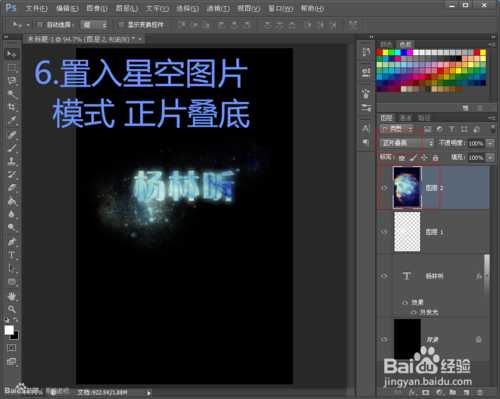Select the Blur tool
The width and height of the screenshot is (500, 399).
12,214
